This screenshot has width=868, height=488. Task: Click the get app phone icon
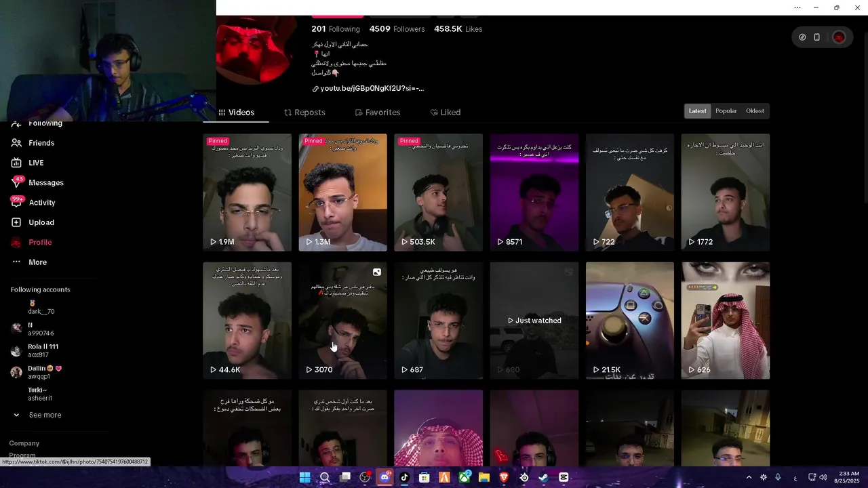coord(816,37)
